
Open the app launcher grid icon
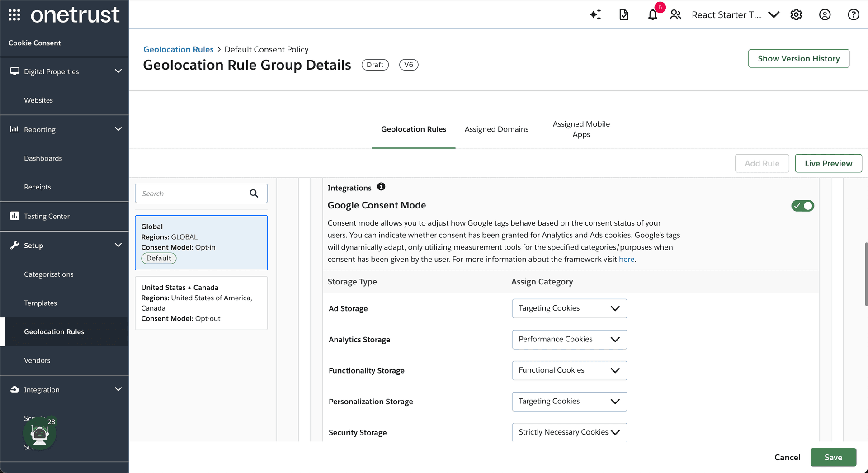(x=14, y=15)
